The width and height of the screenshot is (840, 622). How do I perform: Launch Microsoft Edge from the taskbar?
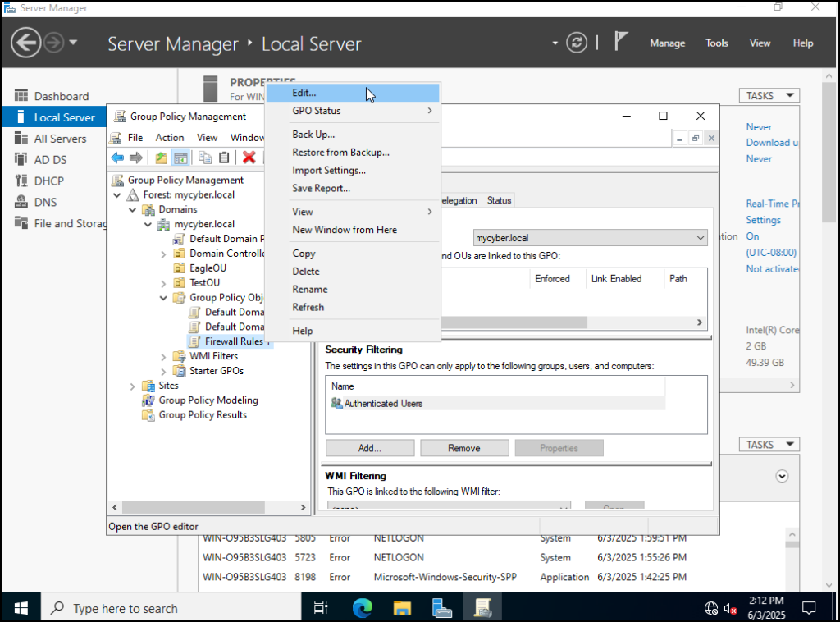[x=362, y=608]
